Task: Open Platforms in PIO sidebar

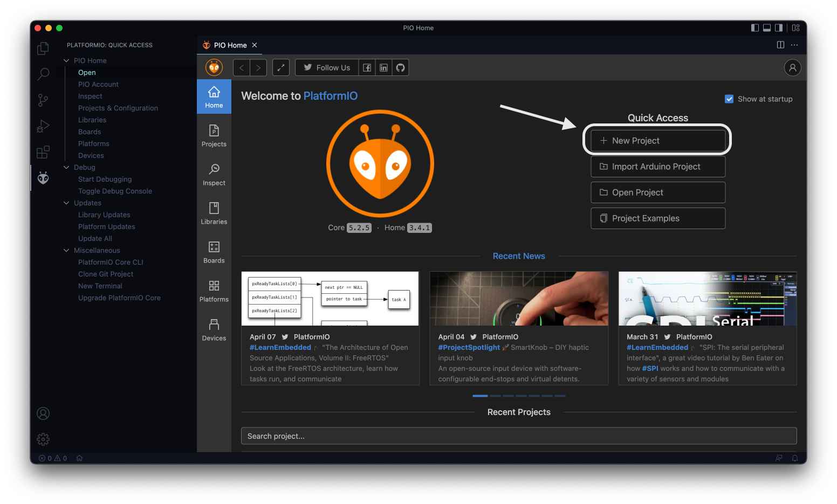Action: pyautogui.click(x=214, y=291)
